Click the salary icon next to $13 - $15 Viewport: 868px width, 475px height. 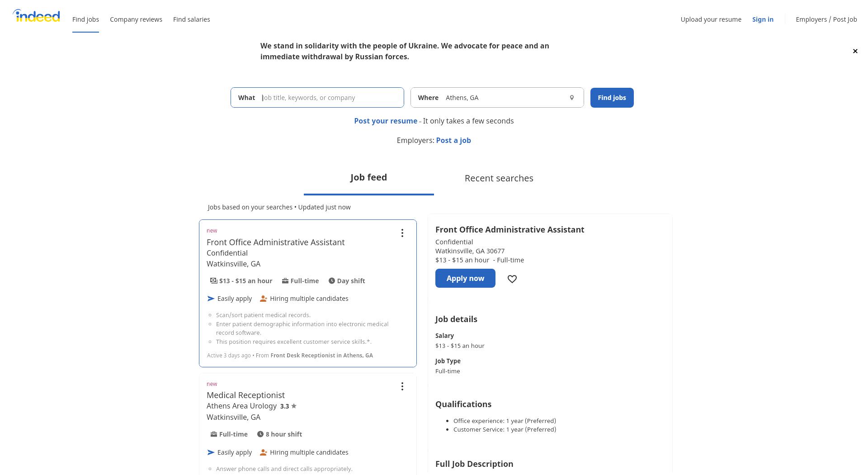pyautogui.click(x=213, y=281)
